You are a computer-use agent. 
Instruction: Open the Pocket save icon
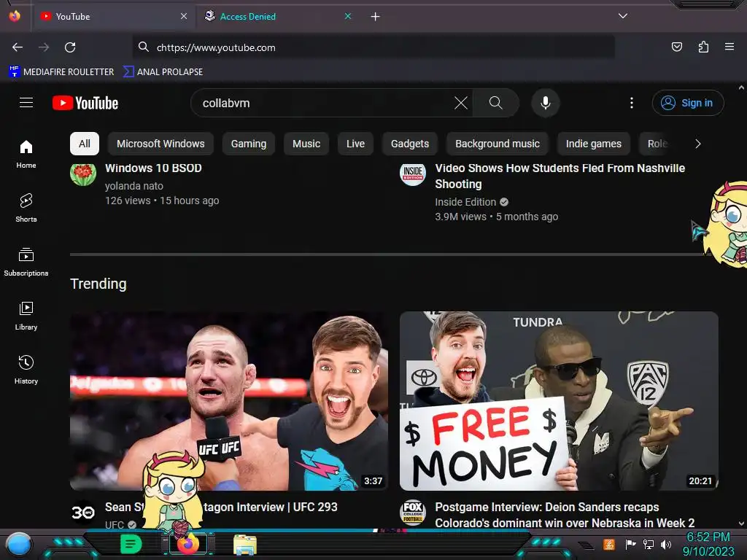pyautogui.click(x=676, y=47)
